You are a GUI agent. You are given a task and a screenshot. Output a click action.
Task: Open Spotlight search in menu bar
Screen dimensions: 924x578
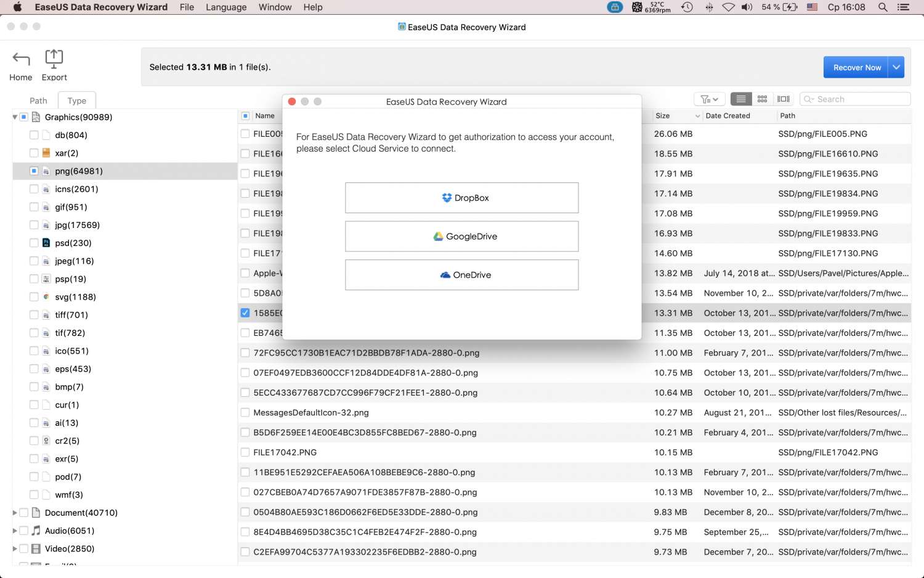pyautogui.click(x=883, y=7)
